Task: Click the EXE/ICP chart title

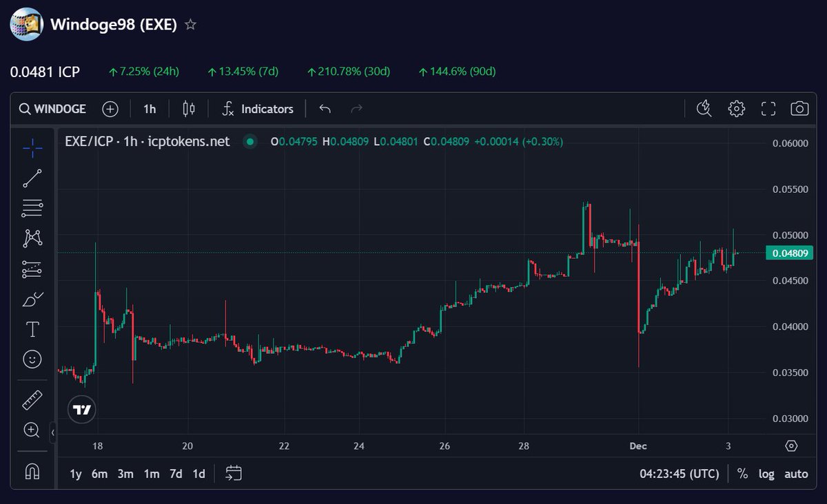Action: [x=147, y=142]
